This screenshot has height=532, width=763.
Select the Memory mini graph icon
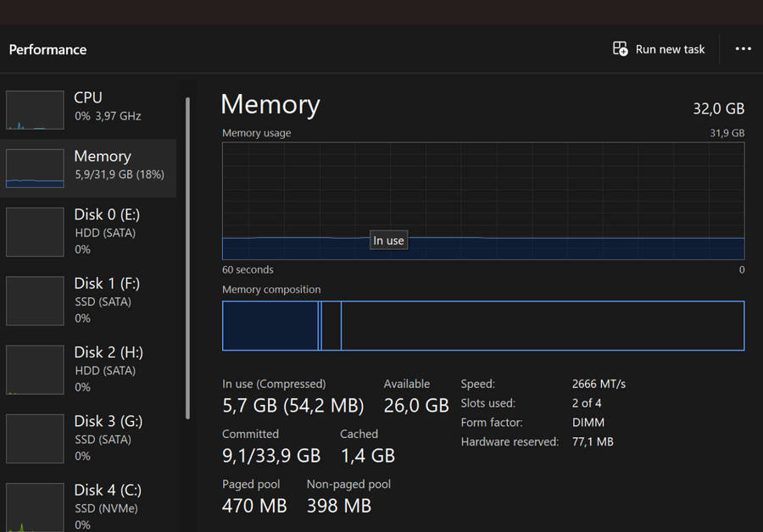(x=34, y=168)
